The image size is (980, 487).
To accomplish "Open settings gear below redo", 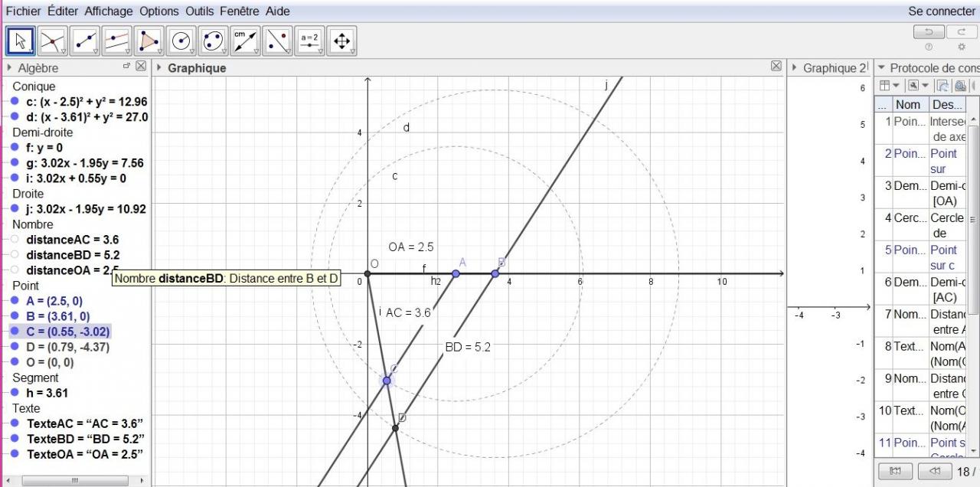I will point(962,47).
